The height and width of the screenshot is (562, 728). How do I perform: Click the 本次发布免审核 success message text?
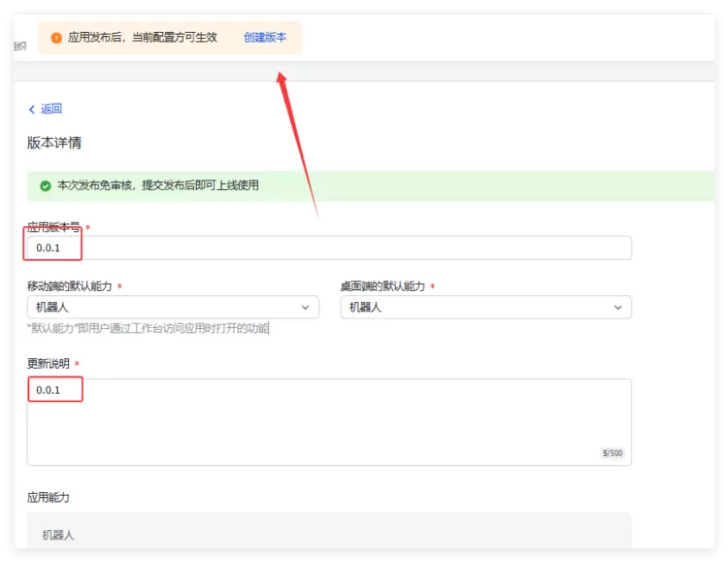158,185
